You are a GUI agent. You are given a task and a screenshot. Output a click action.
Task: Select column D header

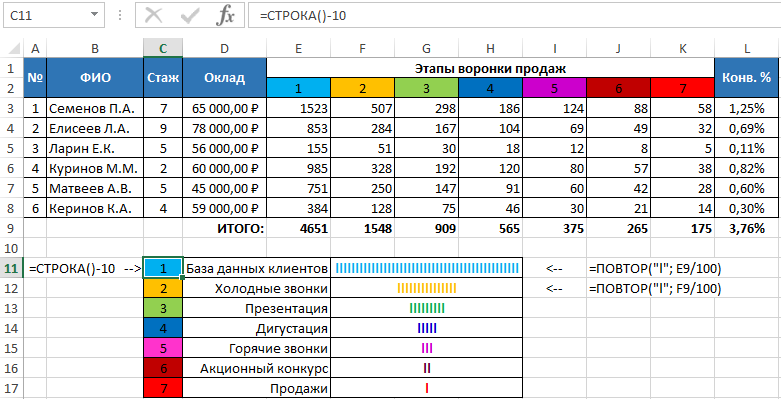[224, 48]
